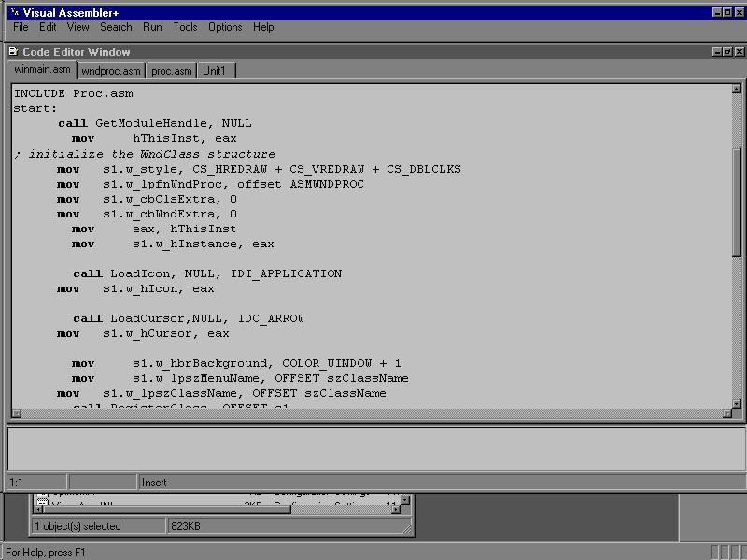This screenshot has width=747, height=560.
Task: Open the Help menu
Action: click(x=263, y=27)
